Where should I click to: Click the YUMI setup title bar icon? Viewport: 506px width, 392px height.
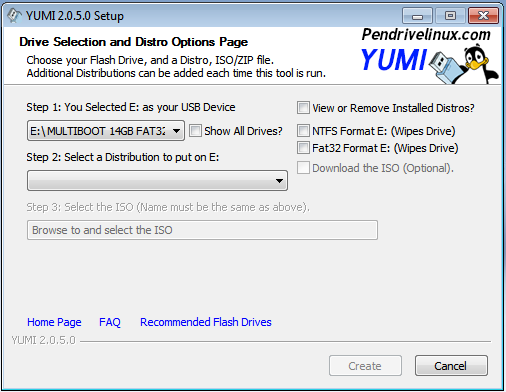pyautogui.click(x=14, y=15)
